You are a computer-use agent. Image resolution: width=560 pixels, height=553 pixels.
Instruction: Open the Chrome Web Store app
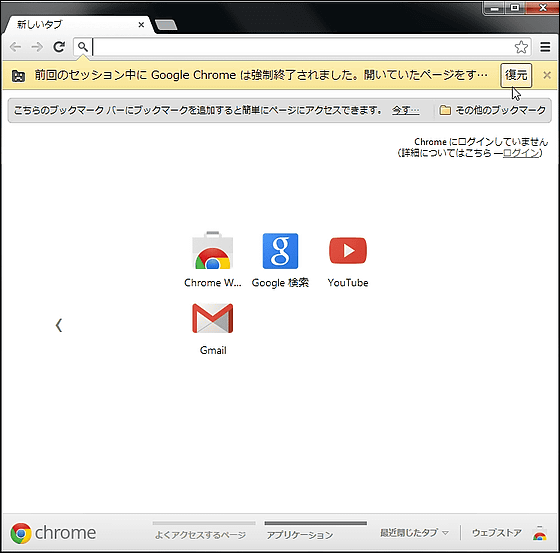click(212, 259)
